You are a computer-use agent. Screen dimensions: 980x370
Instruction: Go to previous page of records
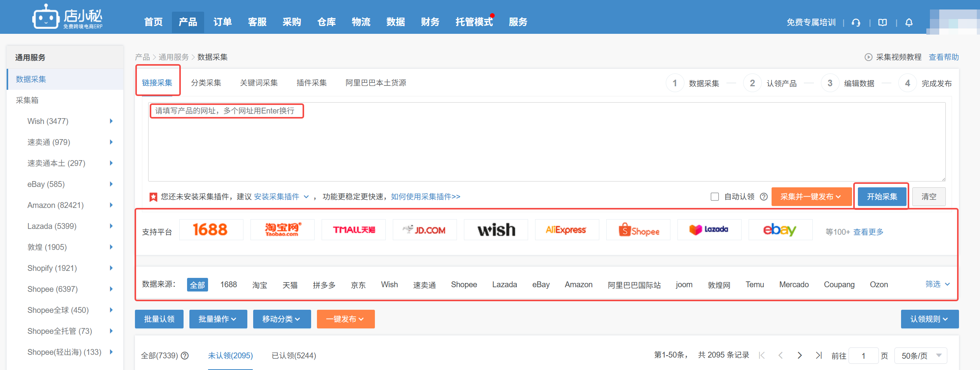(780, 355)
